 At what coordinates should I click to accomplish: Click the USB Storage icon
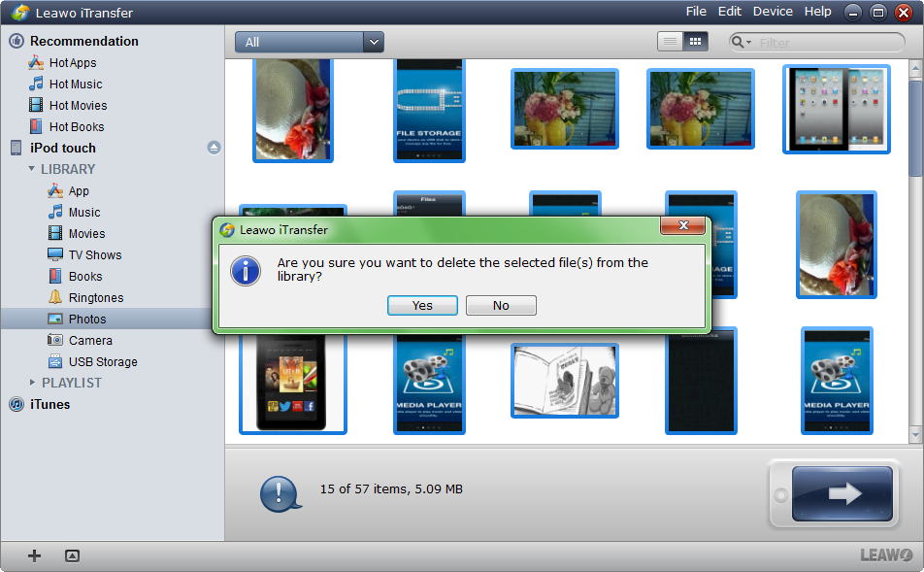[x=55, y=361]
